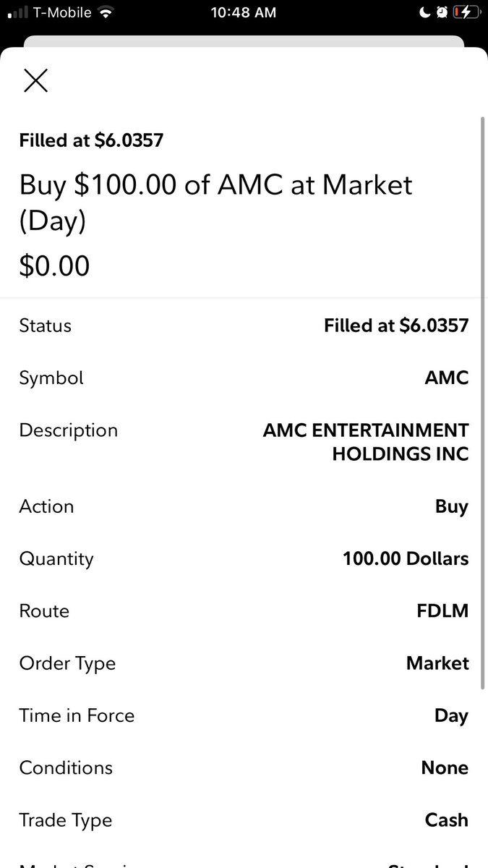
Task: Tap the Do Not Disturb moon icon
Action: click(425, 12)
